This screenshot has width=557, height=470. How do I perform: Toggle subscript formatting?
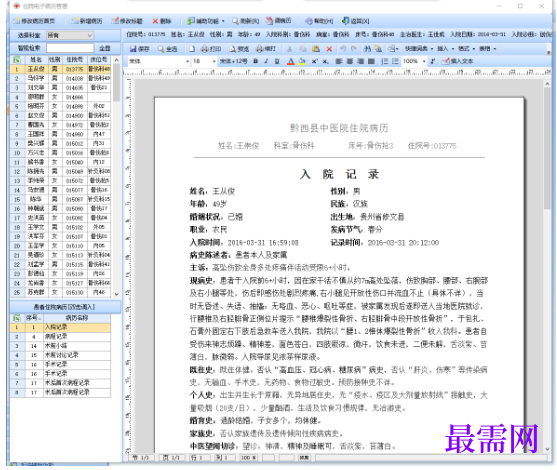tap(325, 61)
